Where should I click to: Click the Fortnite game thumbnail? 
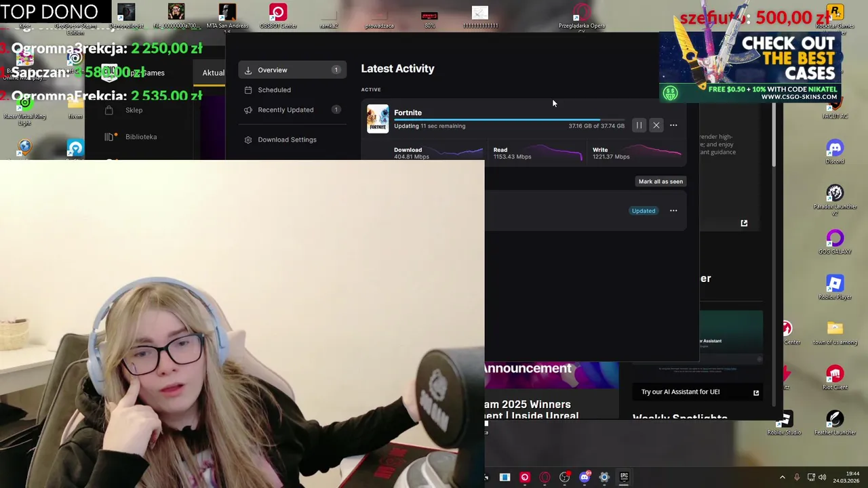click(378, 119)
